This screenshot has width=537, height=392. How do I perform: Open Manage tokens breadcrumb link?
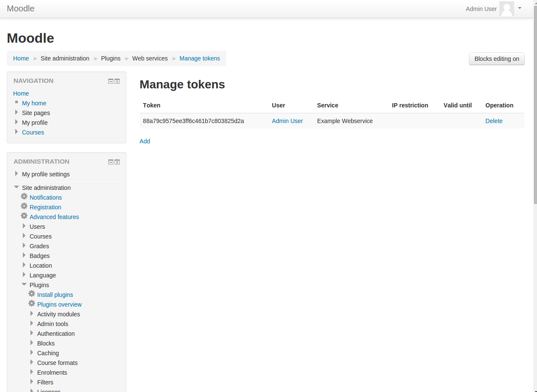pyautogui.click(x=200, y=58)
